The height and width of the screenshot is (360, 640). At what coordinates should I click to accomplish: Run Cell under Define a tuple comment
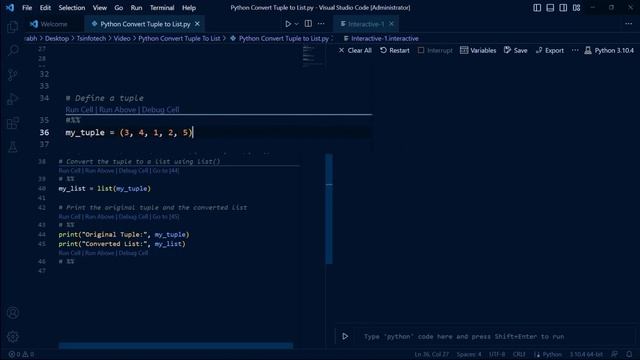point(79,109)
